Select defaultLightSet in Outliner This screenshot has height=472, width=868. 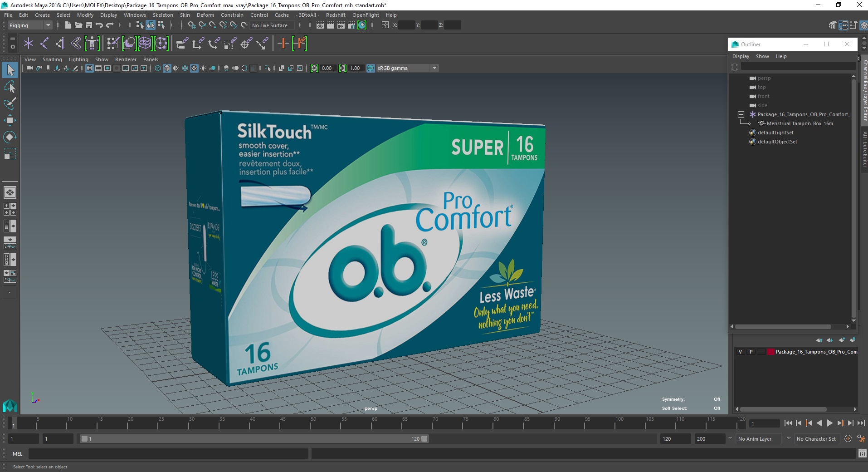775,133
